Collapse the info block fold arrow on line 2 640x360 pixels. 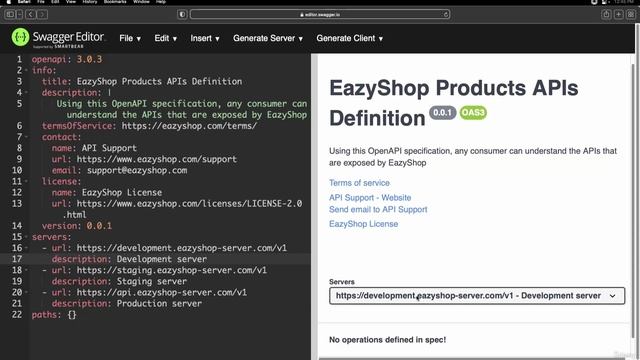tap(27, 70)
